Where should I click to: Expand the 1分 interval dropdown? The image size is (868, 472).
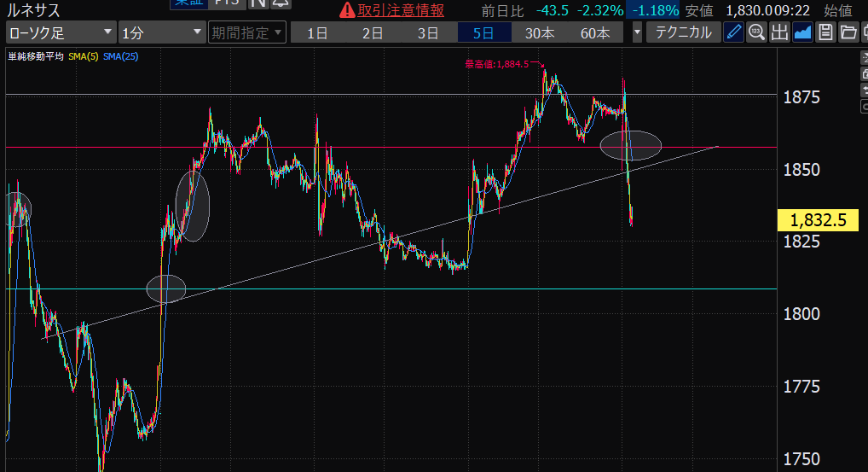162,33
